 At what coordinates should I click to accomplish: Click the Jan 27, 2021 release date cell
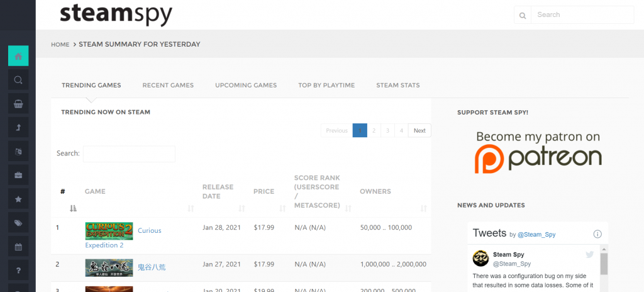click(221, 264)
